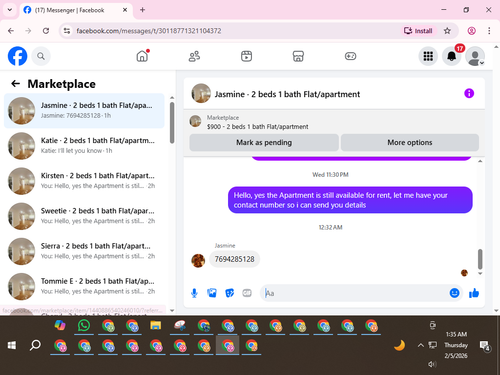Click the chat scroll-down arrow
This screenshot has height=375, width=500.
(480, 274)
